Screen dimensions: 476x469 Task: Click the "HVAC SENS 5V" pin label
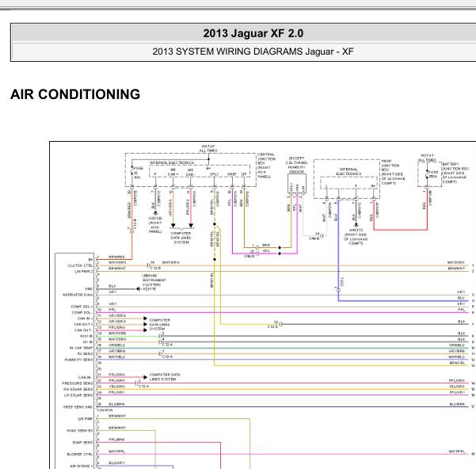click(x=80, y=431)
